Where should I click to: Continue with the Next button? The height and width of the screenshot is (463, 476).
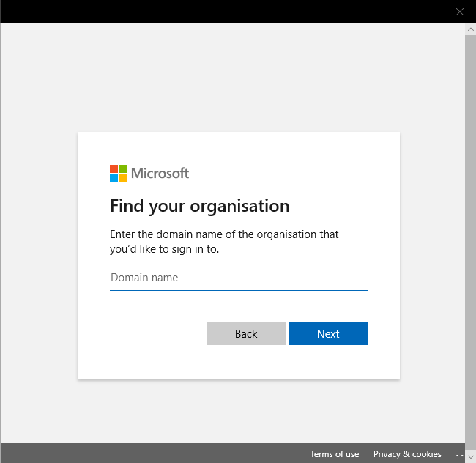click(328, 333)
